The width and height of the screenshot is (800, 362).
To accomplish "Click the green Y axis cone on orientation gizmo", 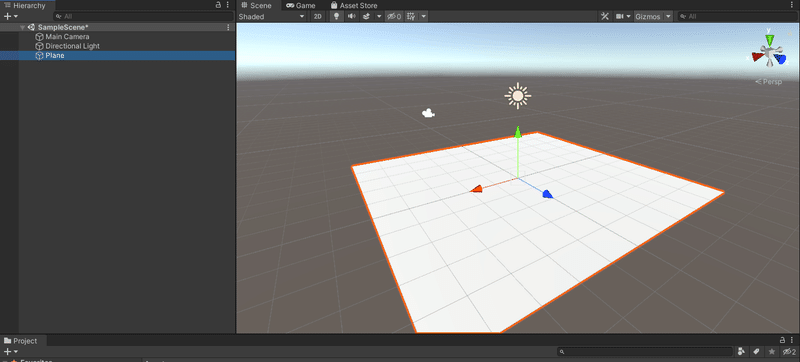I will [770, 39].
